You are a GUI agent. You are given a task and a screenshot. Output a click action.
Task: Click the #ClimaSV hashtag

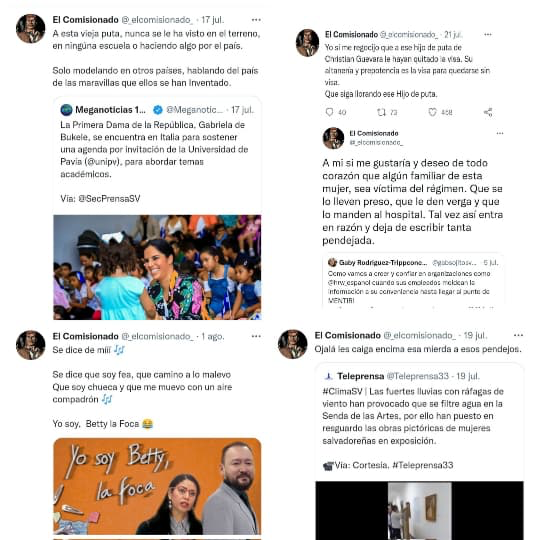tap(342, 392)
